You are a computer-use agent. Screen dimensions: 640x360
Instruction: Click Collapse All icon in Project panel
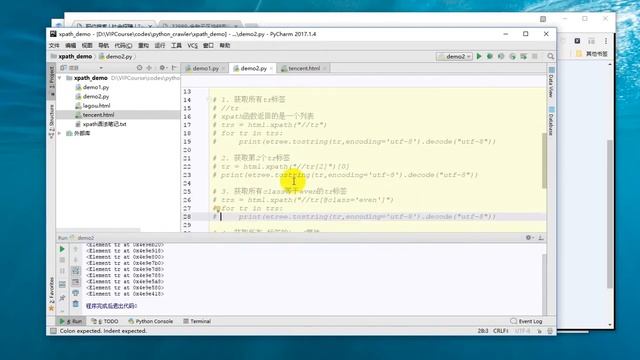tap(149, 68)
